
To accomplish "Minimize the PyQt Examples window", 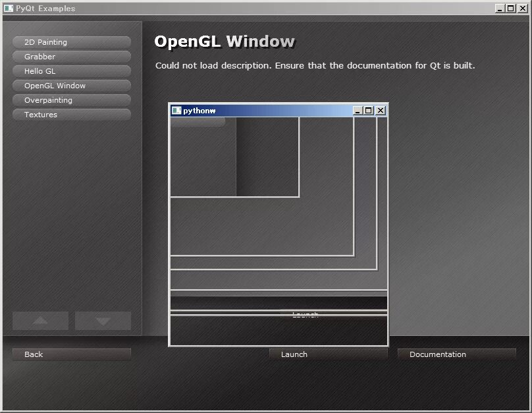I will pos(500,9).
